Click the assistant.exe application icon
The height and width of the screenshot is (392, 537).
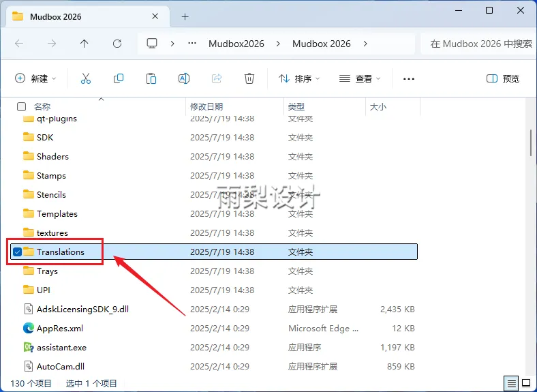[x=29, y=348]
